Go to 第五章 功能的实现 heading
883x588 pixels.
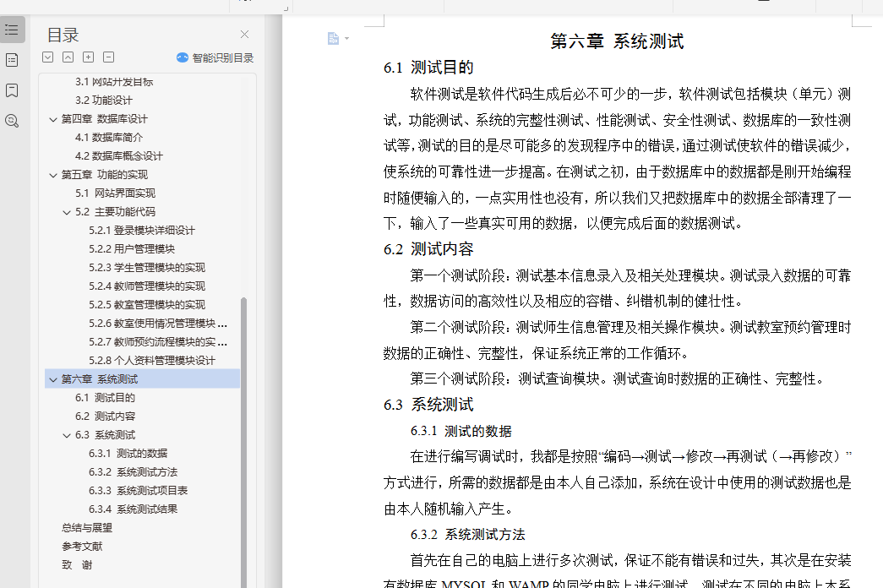pyautogui.click(x=104, y=175)
